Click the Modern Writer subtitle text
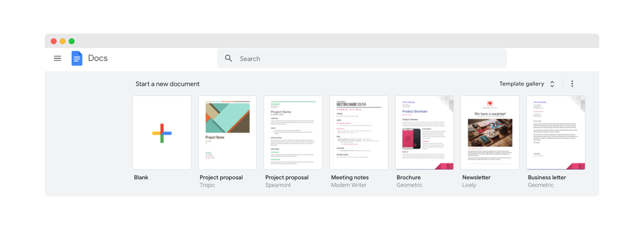Screen dimensions: 644x230 coord(349,185)
